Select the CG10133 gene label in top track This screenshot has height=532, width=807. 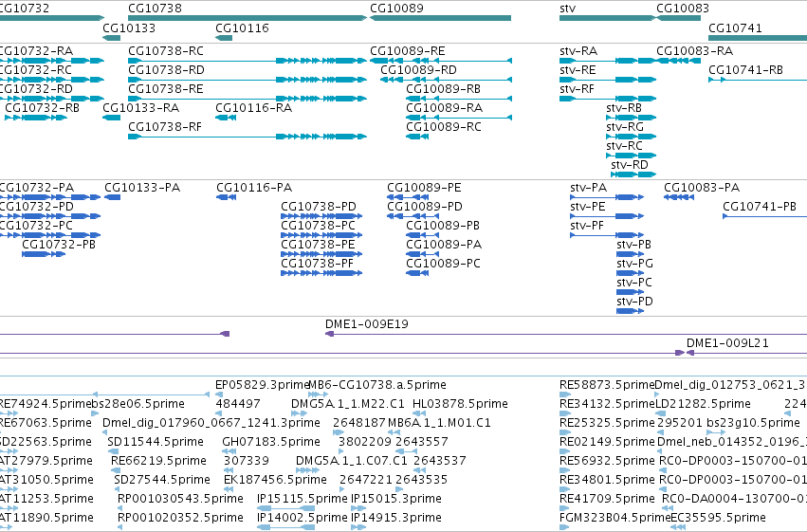(129, 28)
